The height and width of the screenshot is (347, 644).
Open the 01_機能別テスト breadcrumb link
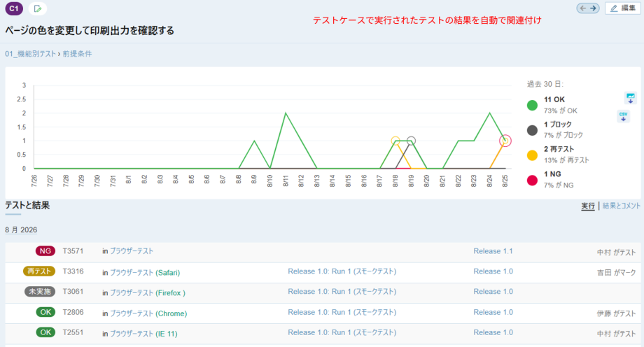click(30, 54)
